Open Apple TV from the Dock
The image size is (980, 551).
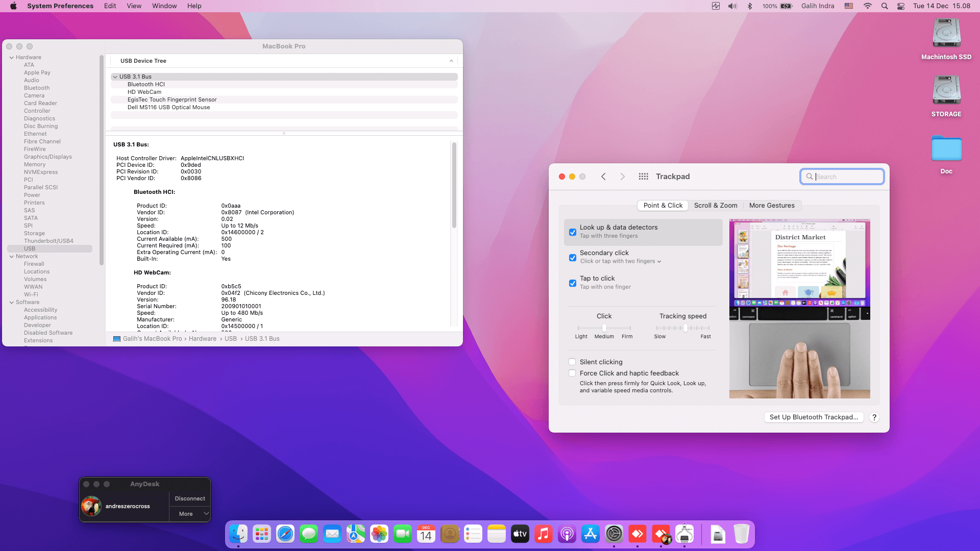coord(520,534)
